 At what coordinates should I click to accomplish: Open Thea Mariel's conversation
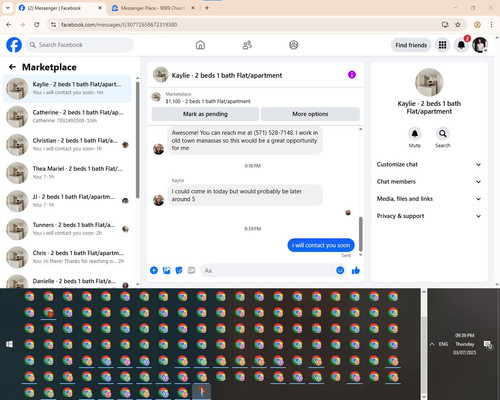[x=67, y=173]
